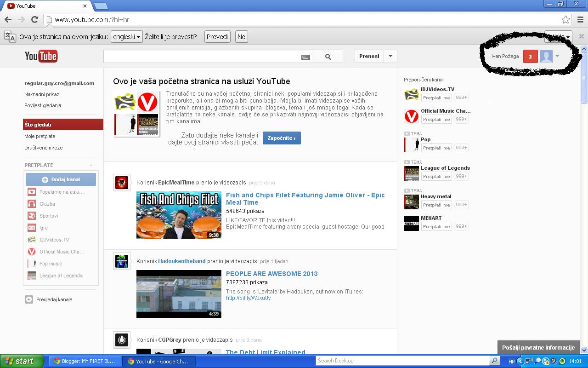Open the on-screen keyboard in YouTube search box
Viewport: 588px width, 368px height.
pyautogui.click(x=305, y=57)
